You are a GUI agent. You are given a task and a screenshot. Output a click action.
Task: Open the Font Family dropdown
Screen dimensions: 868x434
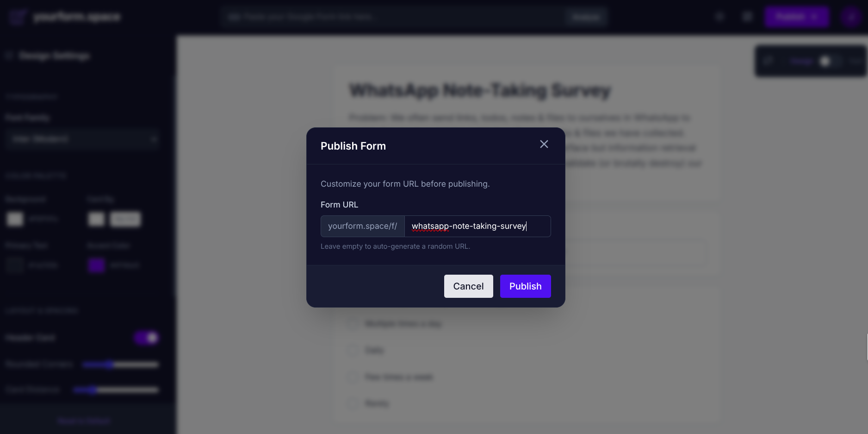[82, 139]
